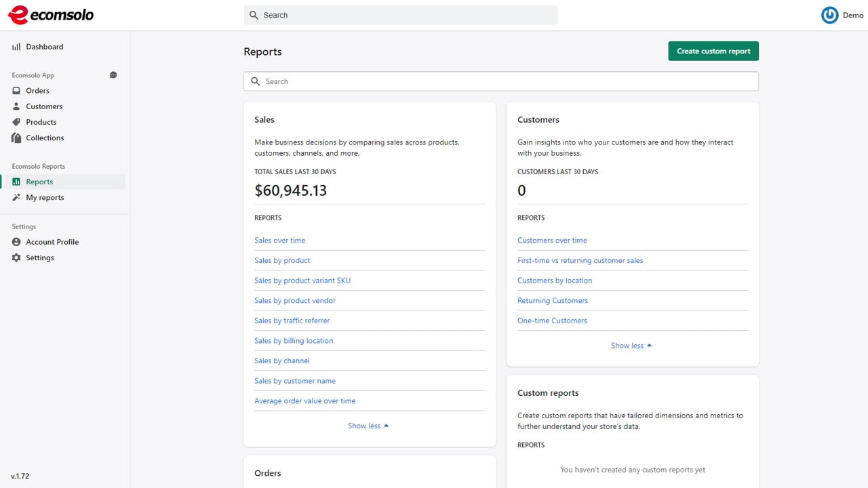868x488 pixels.
Task: Open the Demo user avatar menu
Action: [829, 15]
